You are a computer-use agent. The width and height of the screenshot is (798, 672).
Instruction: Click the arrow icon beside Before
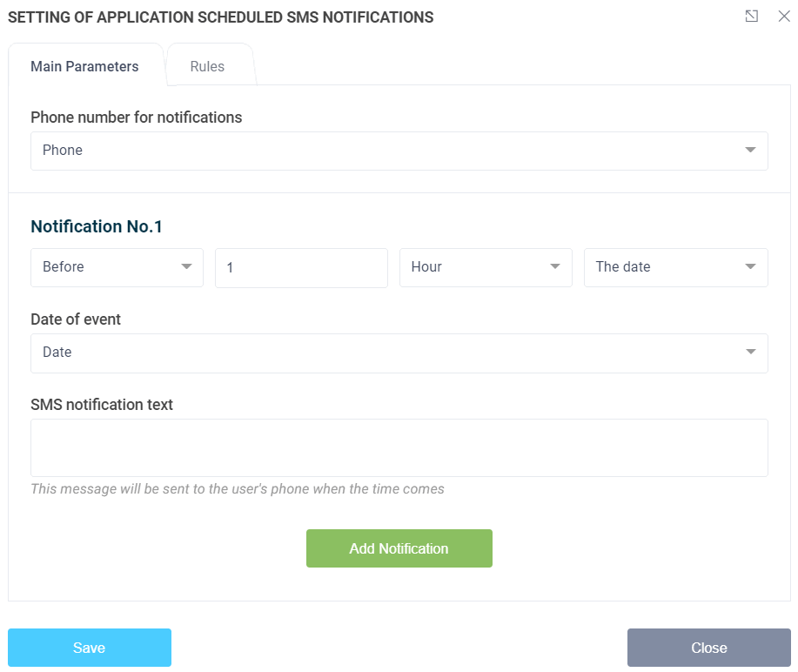(186, 267)
